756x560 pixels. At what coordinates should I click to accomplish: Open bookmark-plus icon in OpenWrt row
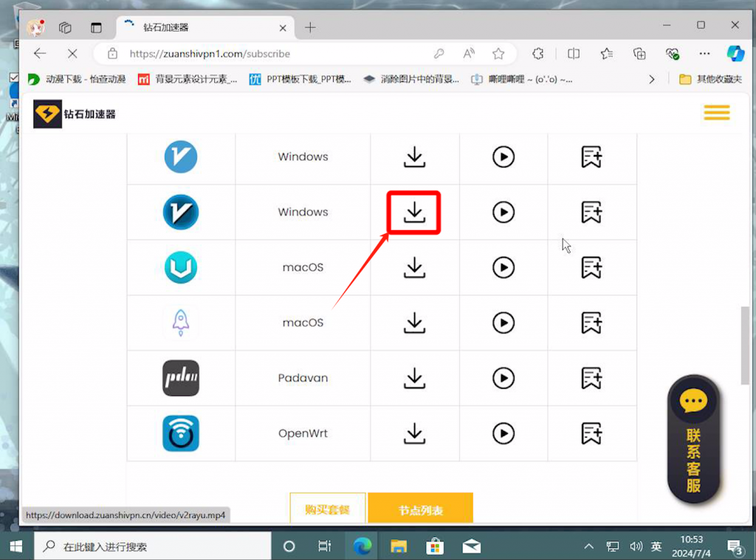pyautogui.click(x=591, y=433)
